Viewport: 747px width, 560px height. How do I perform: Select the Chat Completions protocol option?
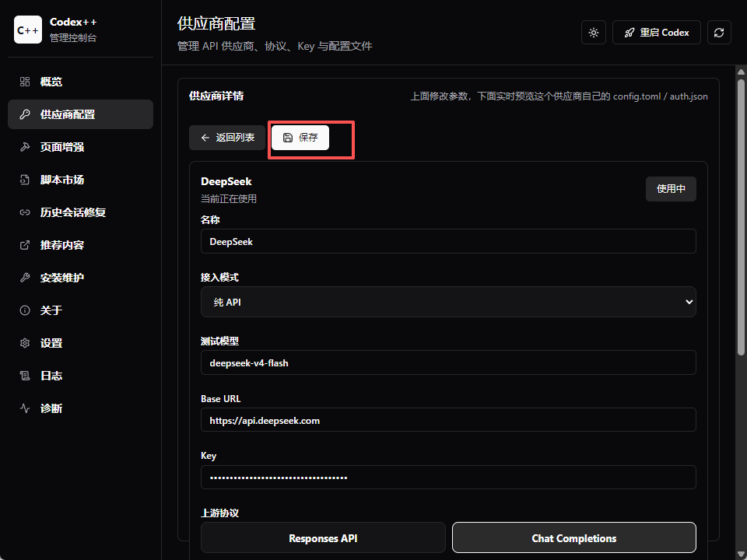point(574,538)
